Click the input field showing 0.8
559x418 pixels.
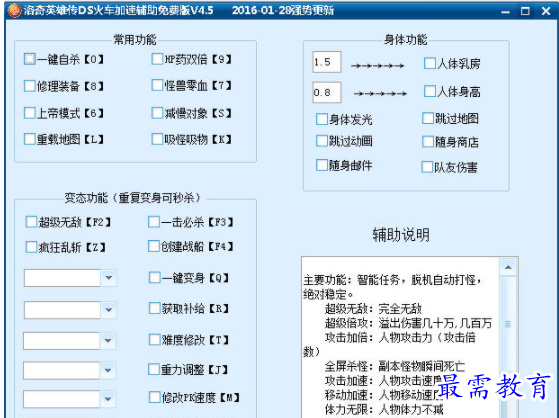tap(327, 92)
